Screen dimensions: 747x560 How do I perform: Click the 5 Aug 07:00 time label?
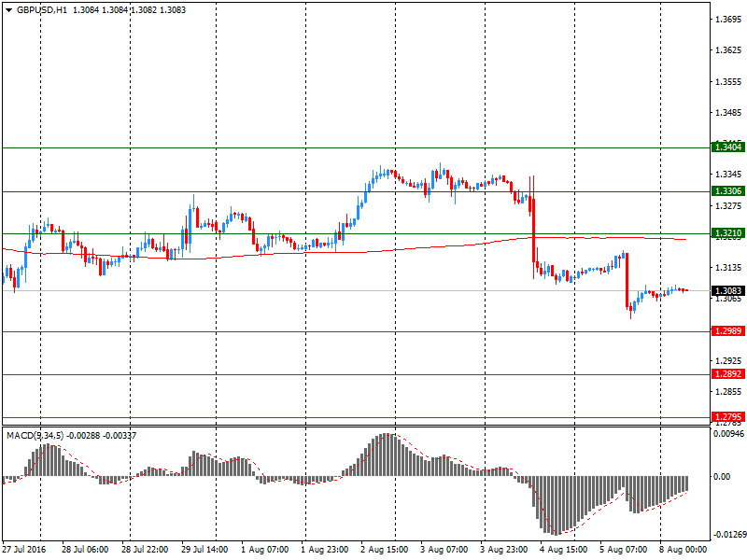click(623, 549)
